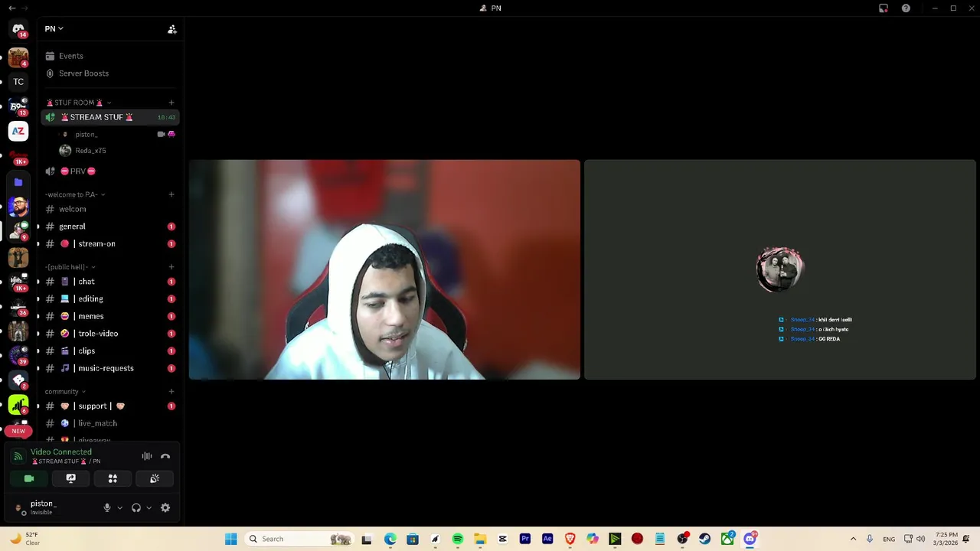Open the Events page
The width and height of the screenshot is (980, 551).
109,56
